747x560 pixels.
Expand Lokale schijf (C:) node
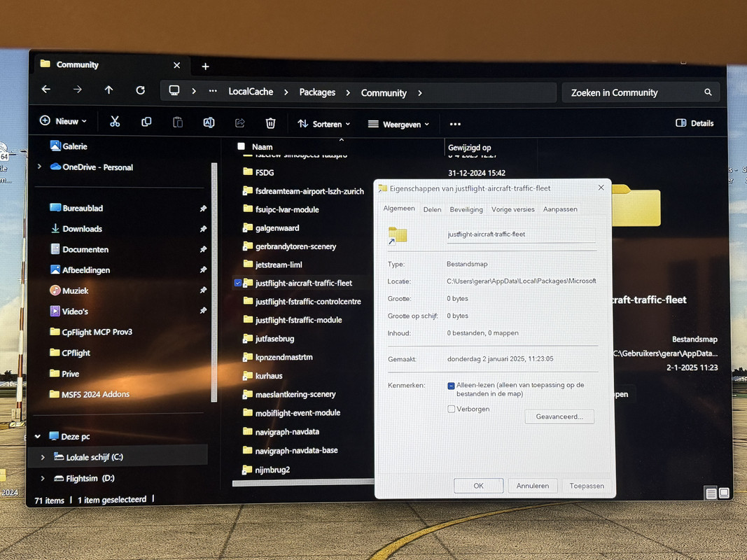[43, 457]
